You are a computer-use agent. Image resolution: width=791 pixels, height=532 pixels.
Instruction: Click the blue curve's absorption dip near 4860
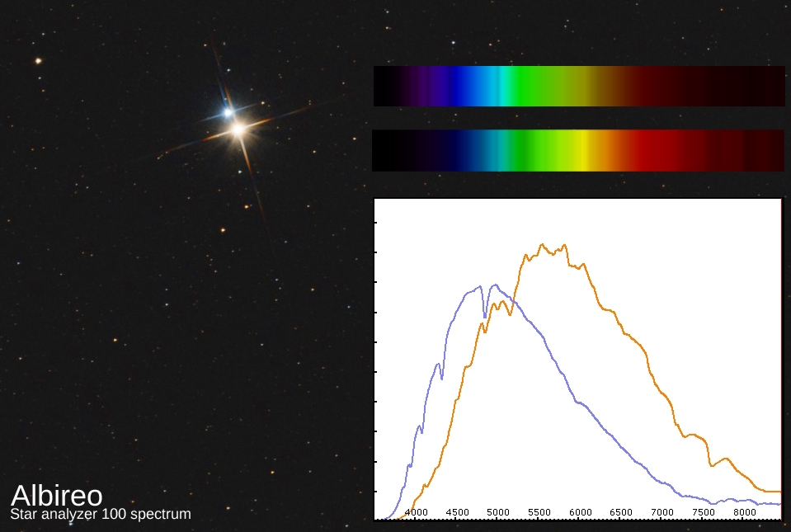[x=485, y=316]
